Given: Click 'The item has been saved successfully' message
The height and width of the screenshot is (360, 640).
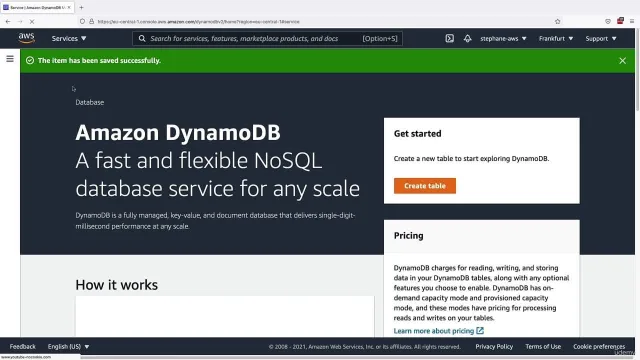Looking at the screenshot, I should click(99, 60).
